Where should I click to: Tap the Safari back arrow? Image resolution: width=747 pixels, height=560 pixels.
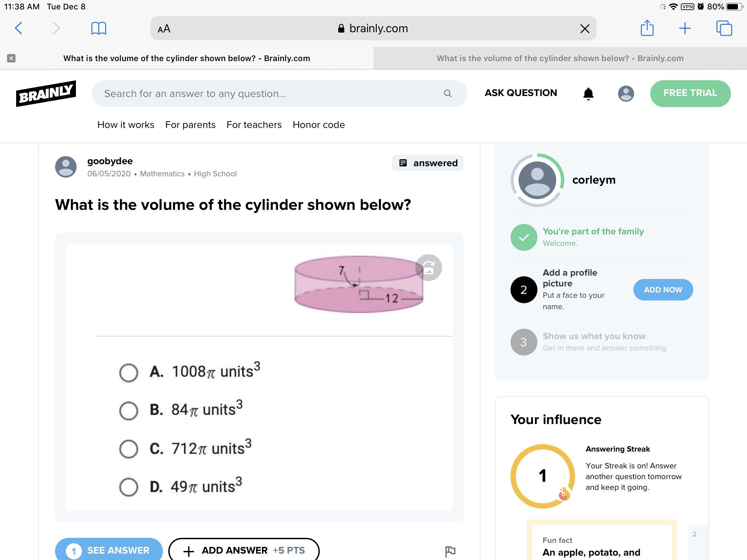(19, 28)
